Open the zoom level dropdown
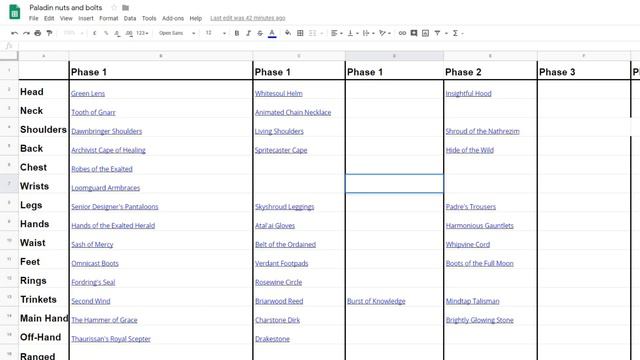Screen dimensions: 640x360 point(73,33)
